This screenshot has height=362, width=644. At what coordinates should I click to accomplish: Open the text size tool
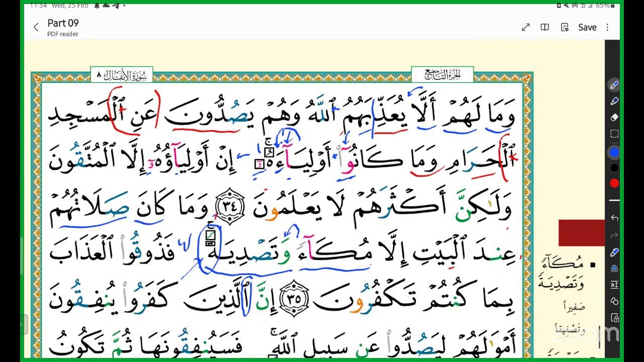point(614,285)
